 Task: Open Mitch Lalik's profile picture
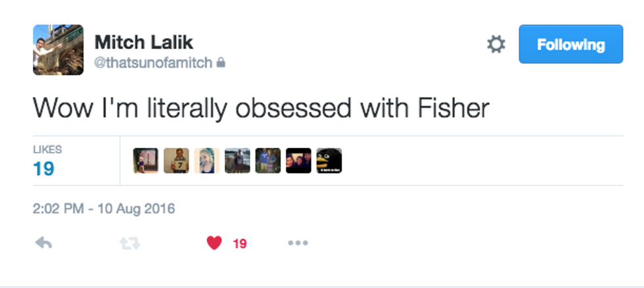[x=58, y=50]
